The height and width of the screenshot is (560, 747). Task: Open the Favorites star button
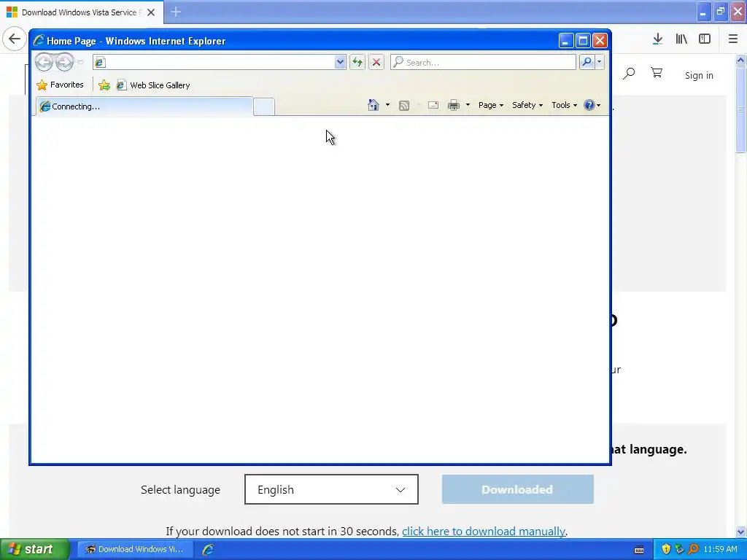coord(60,85)
